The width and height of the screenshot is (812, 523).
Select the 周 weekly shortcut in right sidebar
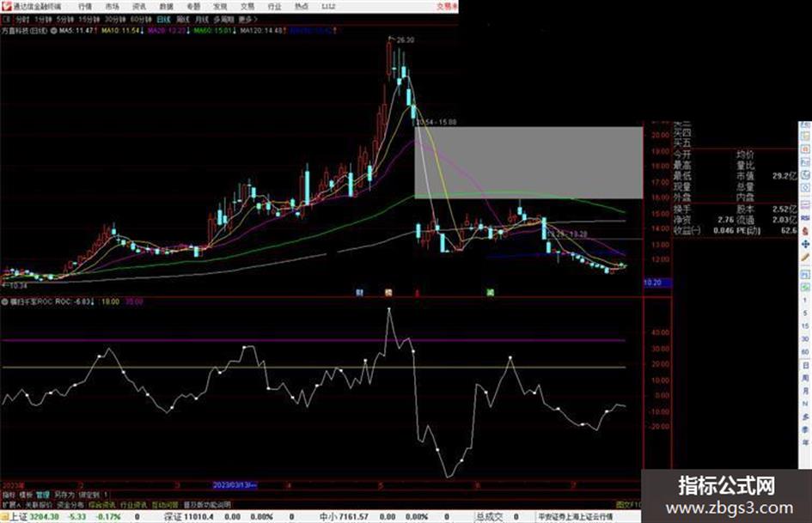805,378
